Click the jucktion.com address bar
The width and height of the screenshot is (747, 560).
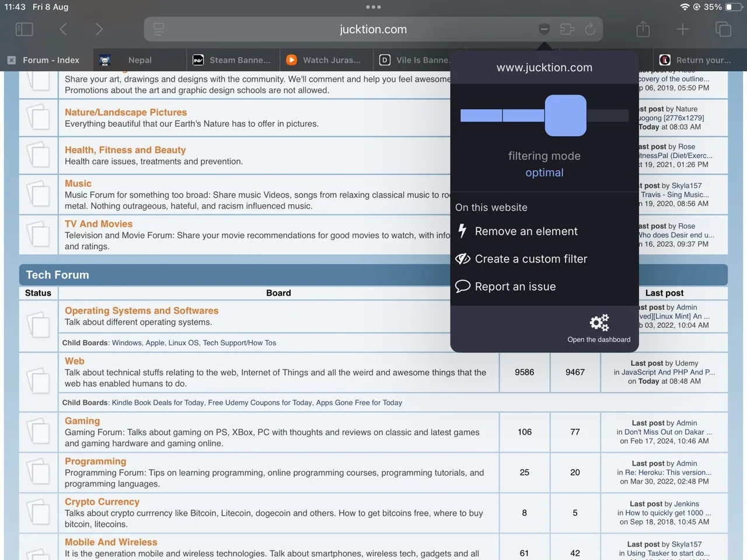(x=373, y=29)
